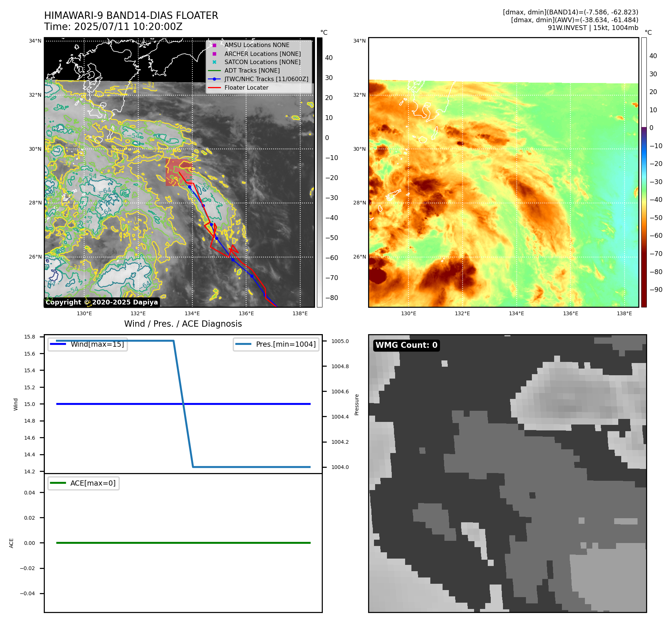Click the '130°E' label on left map
The width and height of the screenshot is (672, 626).
[x=85, y=314]
